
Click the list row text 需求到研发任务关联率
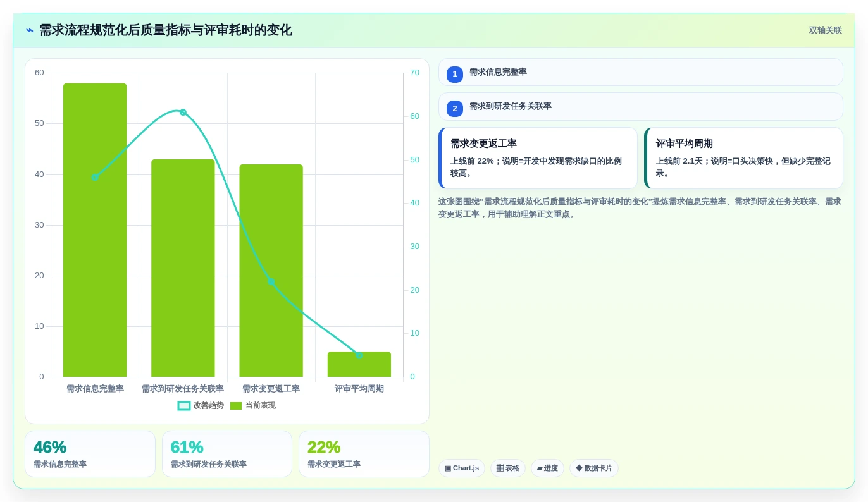pos(511,106)
